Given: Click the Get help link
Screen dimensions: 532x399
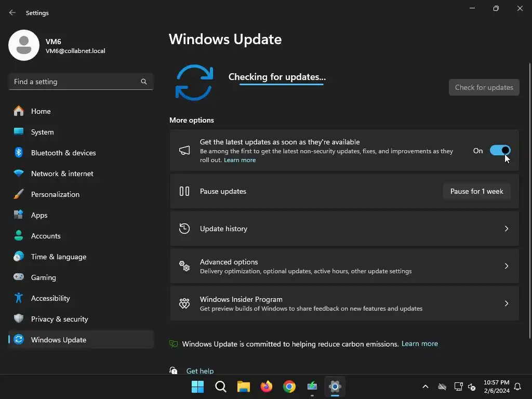Looking at the screenshot, I should 200,370.
